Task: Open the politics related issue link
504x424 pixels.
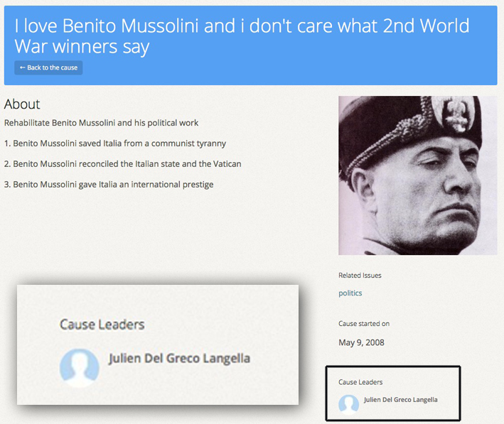Action: coord(350,293)
